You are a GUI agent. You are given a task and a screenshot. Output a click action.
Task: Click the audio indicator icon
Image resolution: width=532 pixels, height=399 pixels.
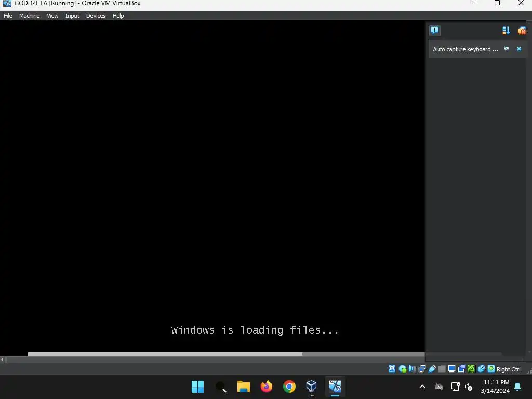click(412, 369)
